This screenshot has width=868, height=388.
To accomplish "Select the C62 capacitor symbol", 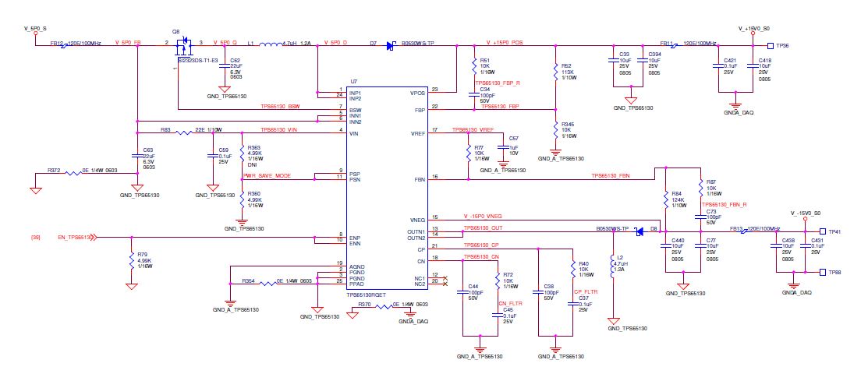I will tap(224, 65).
